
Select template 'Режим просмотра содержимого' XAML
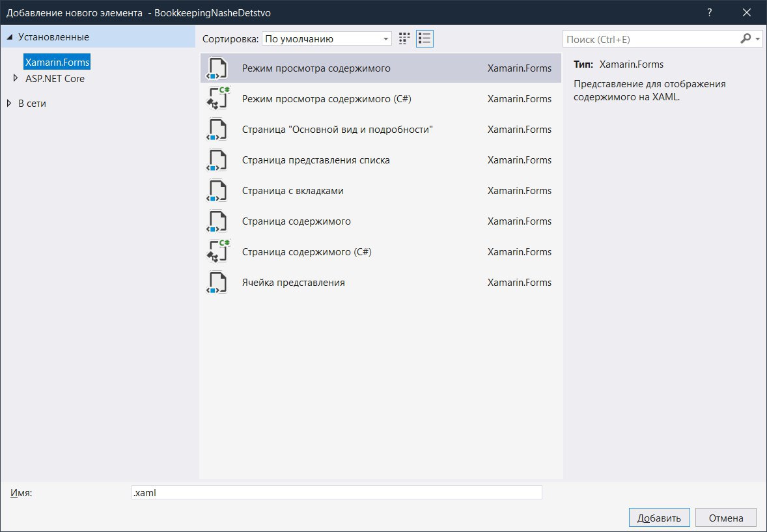coord(380,68)
